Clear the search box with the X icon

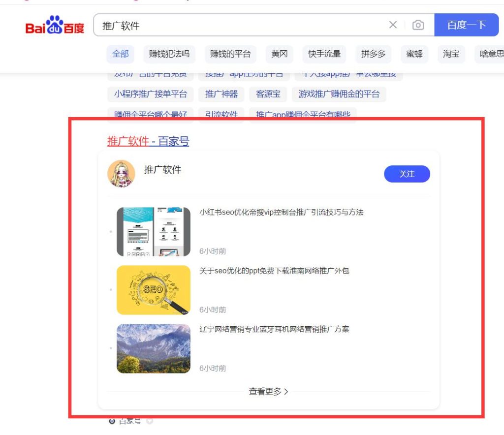[393, 25]
